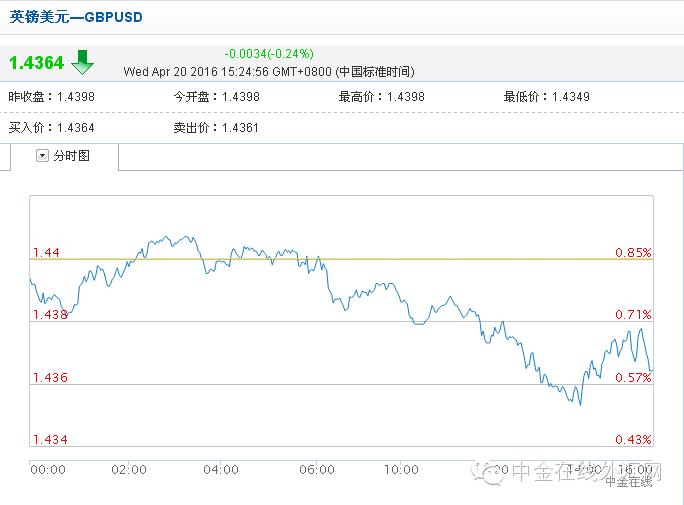The width and height of the screenshot is (684, 505).
Task: Click the 0.85% right axis label
Action: click(633, 252)
